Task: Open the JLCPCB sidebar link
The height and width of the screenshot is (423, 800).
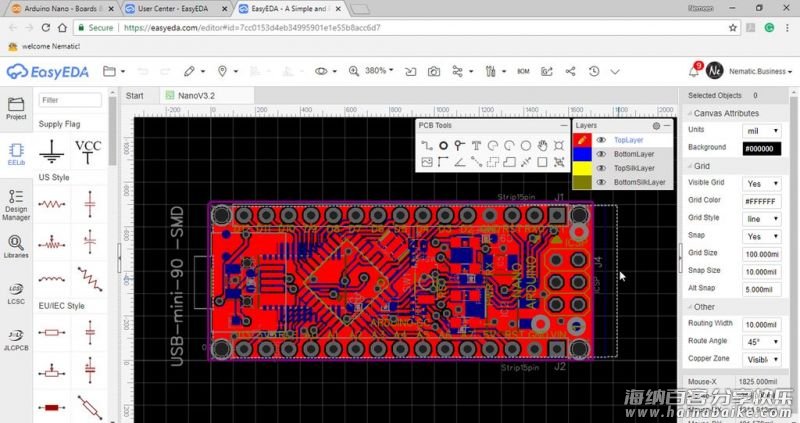Action: 16,340
